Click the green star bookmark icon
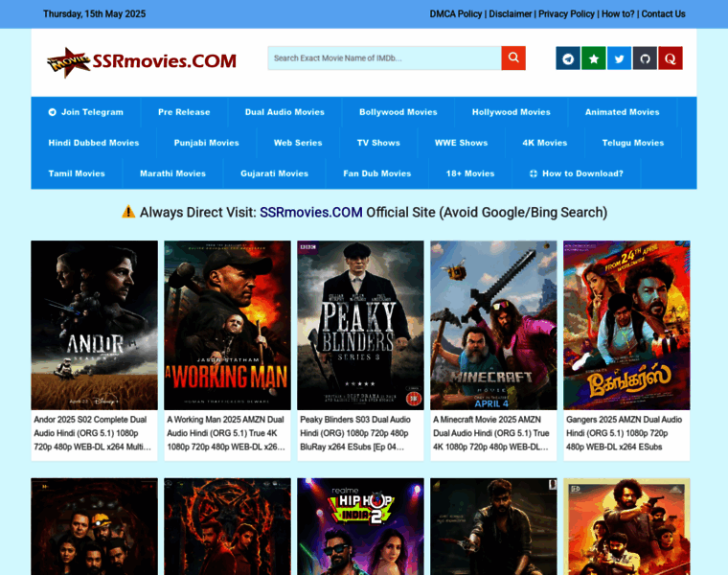The height and width of the screenshot is (575, 728). [593, 58]
